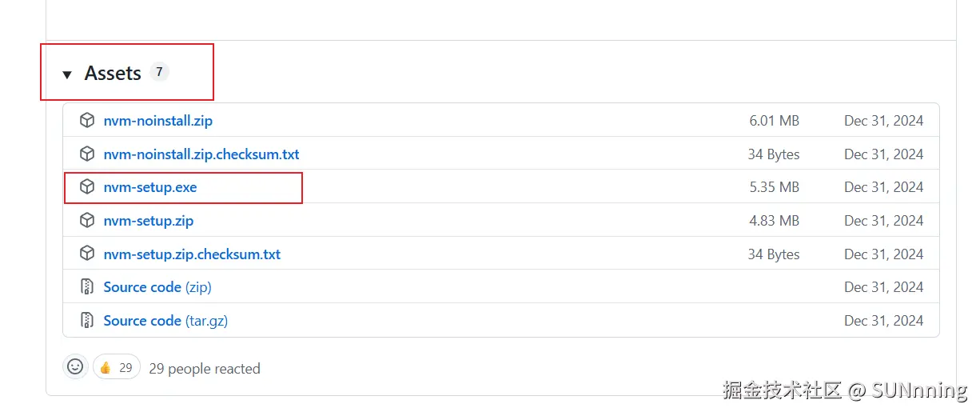Download Source code (zip)
This screenshot has height=416, width=980.
pos(157,287)
